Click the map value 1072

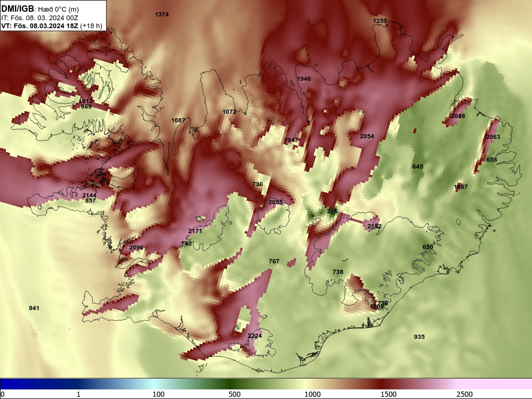coord(229,112)
